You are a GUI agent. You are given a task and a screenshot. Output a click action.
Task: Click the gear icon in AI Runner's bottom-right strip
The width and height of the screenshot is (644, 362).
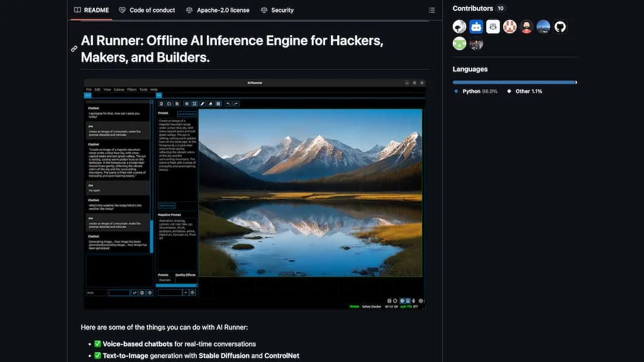(421, 301)
